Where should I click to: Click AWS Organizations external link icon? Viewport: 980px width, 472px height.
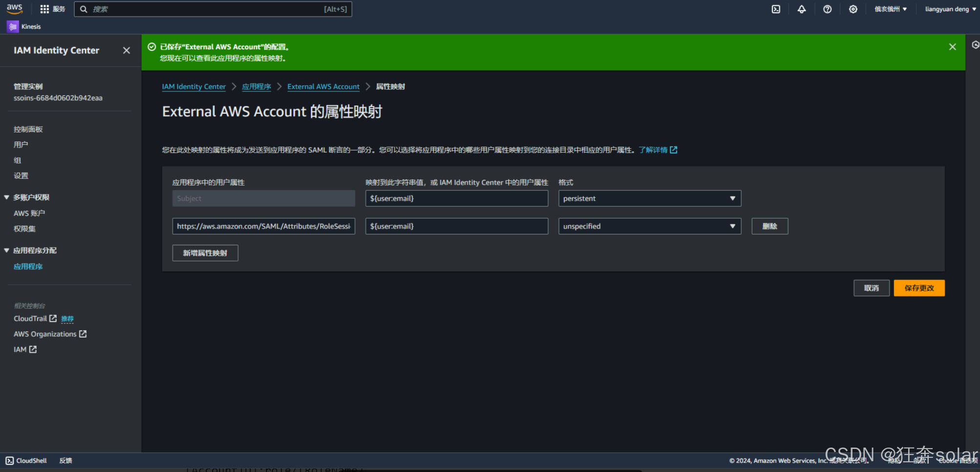[x=83, y=334]
